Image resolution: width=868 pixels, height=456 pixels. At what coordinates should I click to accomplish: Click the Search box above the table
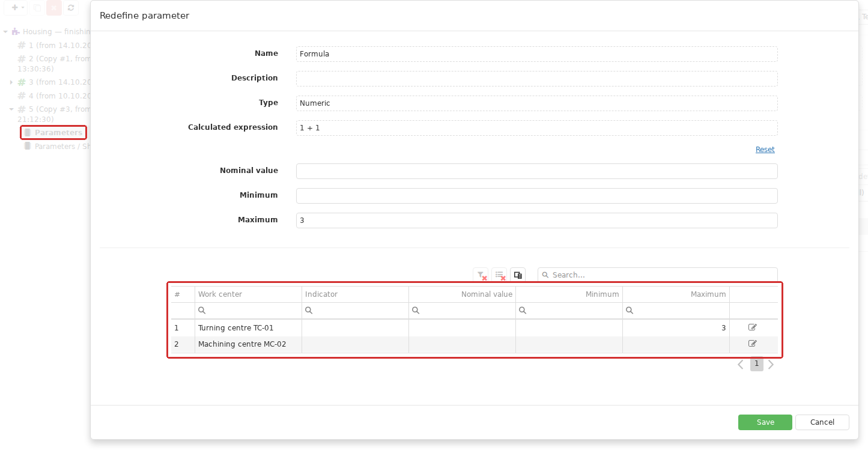pos(657,275)
